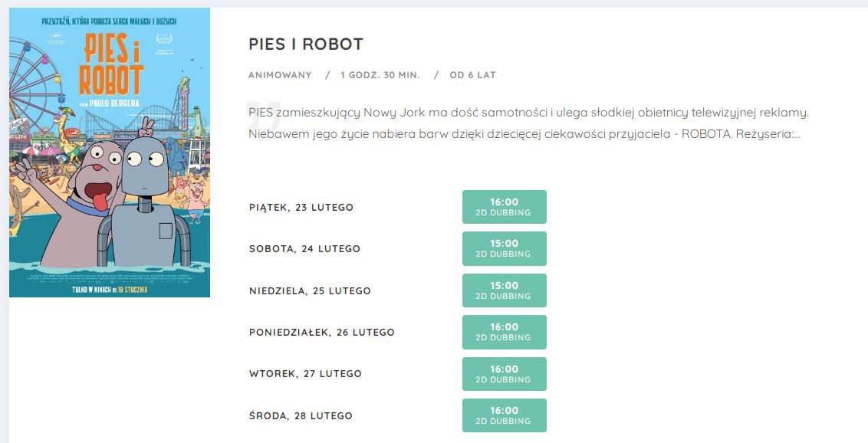The width and height of the screenshot is (868, 443).
Task: Select Wednesday 28 Lutego 16:00 showtime
Action: click(505, 415)
